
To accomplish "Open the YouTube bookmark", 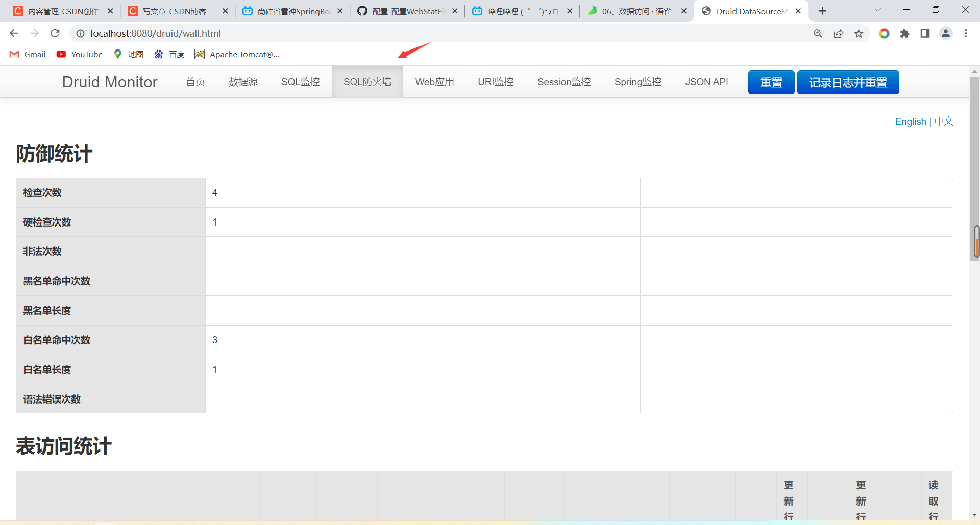I will pyautogui.click(x=79, y=54).
